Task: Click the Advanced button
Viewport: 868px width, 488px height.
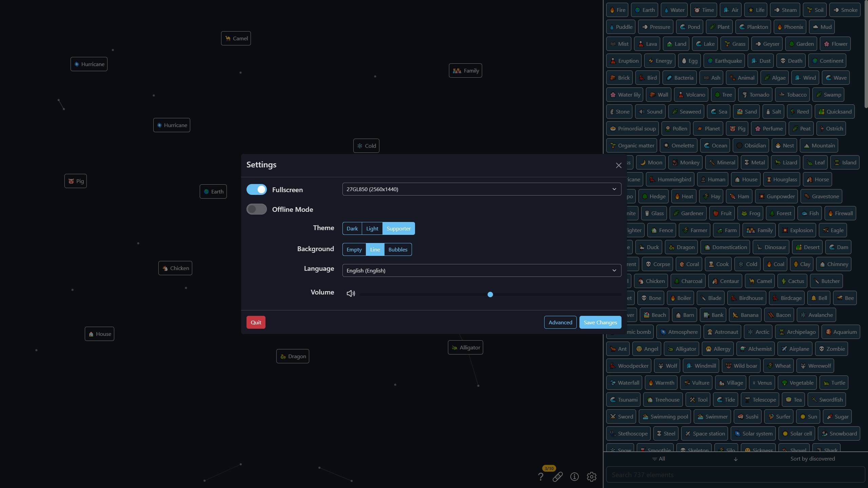Action: click(560, 322)
